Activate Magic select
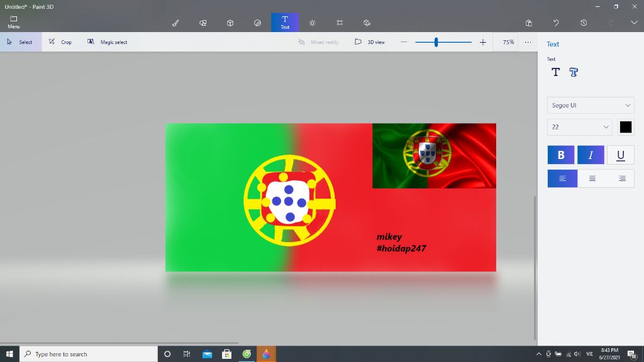644x362 pixels. pyautogui.click(x=107, y=42)
